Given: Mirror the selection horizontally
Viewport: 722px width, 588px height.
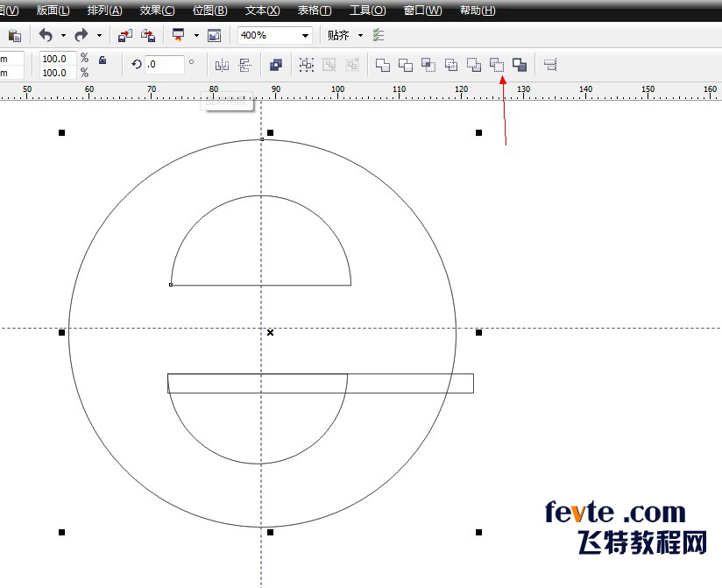Looking at the screenshot, I should tap(222, 65).
